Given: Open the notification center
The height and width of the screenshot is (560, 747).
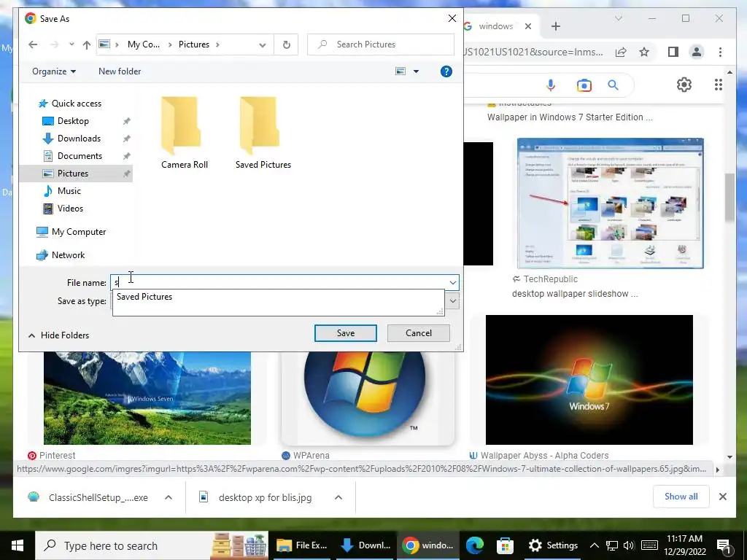Looking at the screenshot, I should point(724,545).
